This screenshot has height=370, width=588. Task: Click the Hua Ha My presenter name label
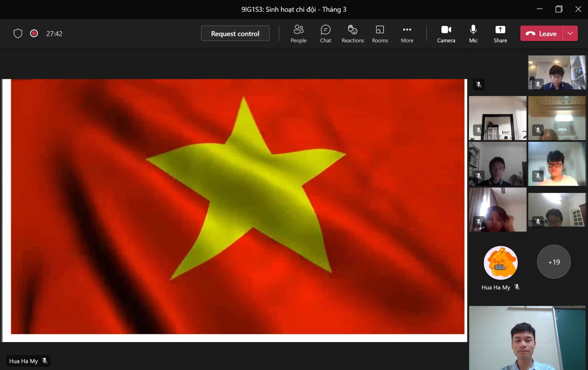24,361
